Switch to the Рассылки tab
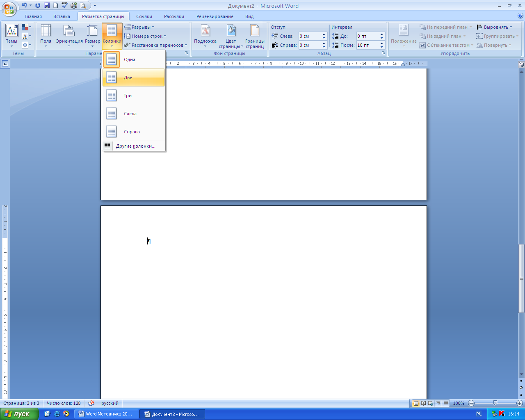This screenshot has height=420, width=525. (174, 16)
